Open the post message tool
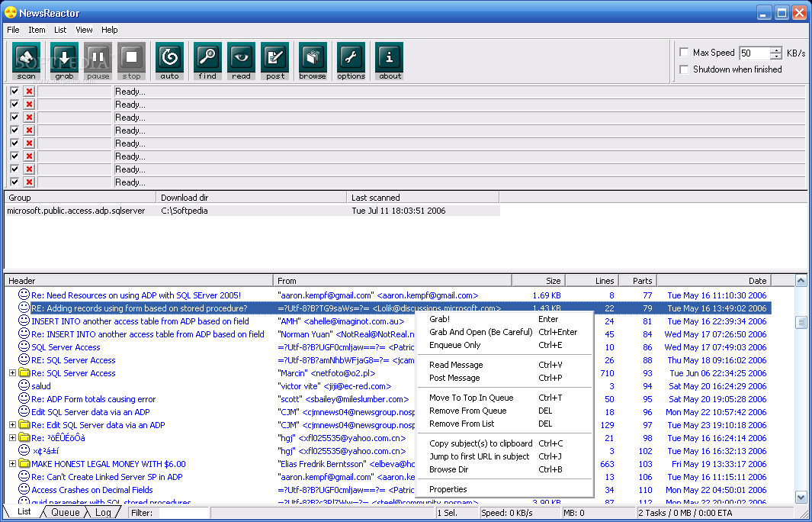812x522 pixels. (x=275, y=61)
